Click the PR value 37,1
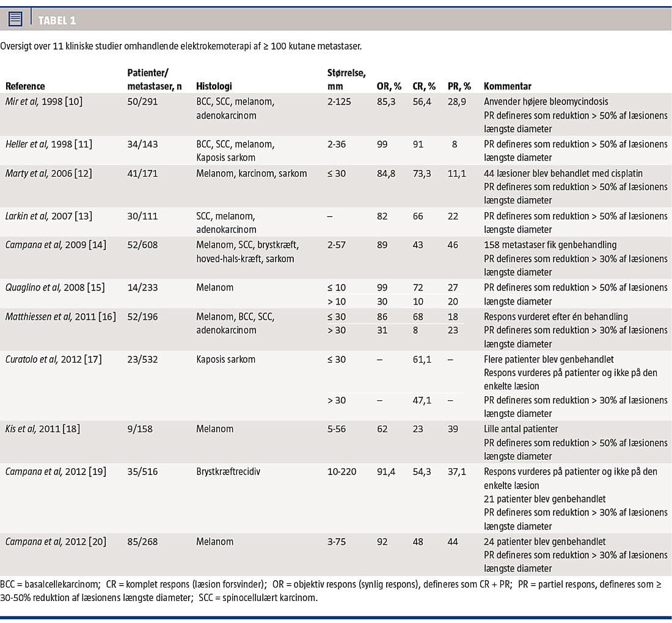The height and width of the screenshot is (623, 672). click(x=457, y=471)
